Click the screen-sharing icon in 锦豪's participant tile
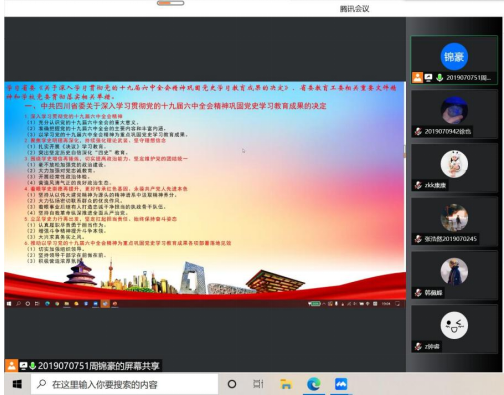 (x=429, y=77)
